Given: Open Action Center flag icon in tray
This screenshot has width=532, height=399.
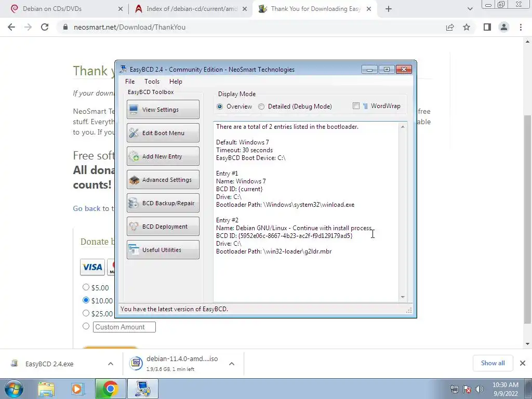Looking at the screenshot, I should (467, 389).
